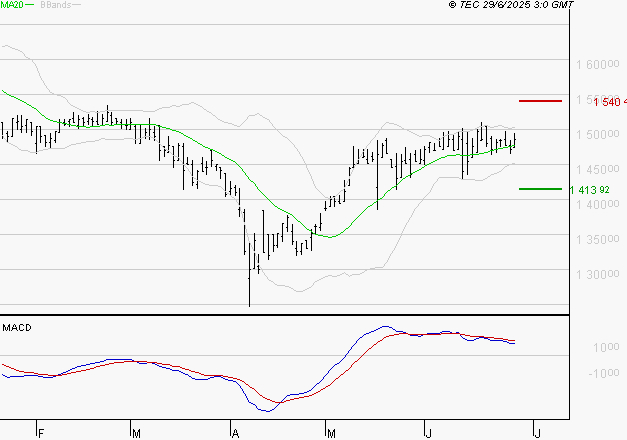Viewport: 627px width, 440px height.
Task: Click the TEC 29/6/2025 timestamp text
Action: coord(511,4)
